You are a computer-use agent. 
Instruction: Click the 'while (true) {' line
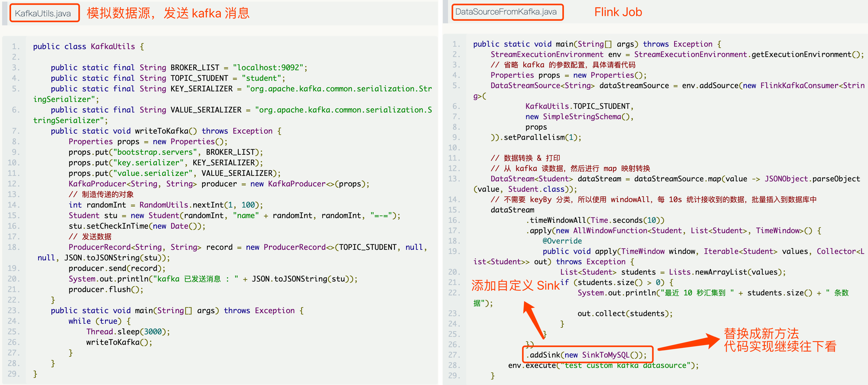(x=99, y=321)
